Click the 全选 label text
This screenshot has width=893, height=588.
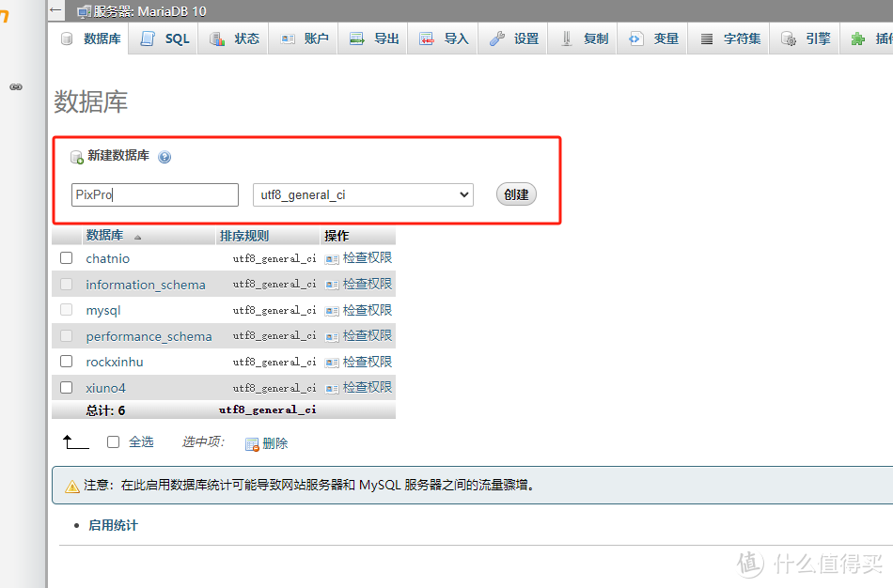click(141, 441)
